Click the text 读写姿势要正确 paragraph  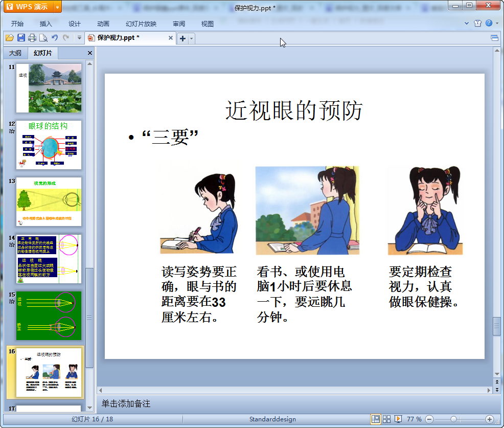pos(199,294)
